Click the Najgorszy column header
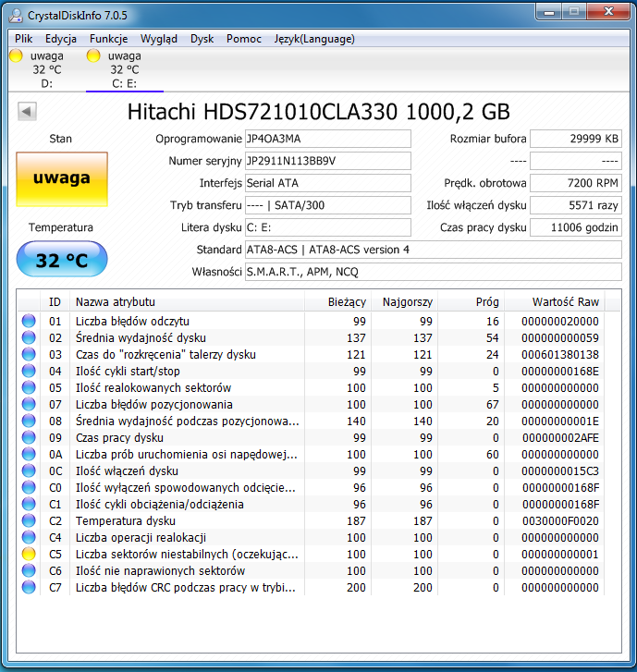 (x=405, y=302)
